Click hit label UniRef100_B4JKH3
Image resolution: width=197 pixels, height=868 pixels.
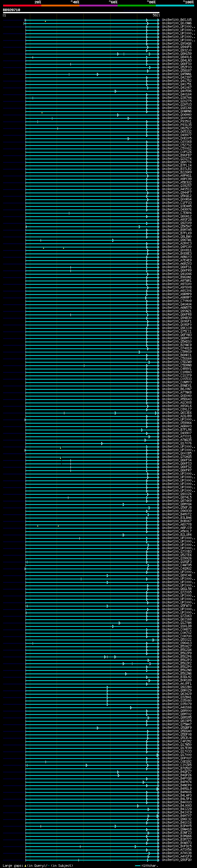coord(177,806)
